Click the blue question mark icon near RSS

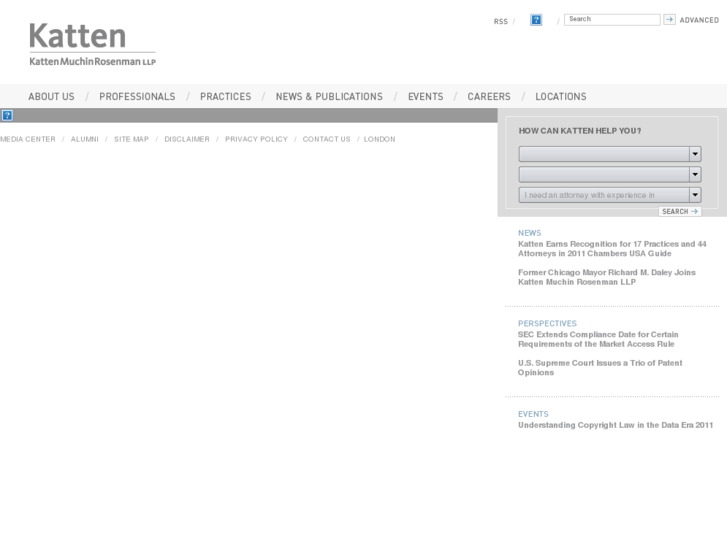coord(536,20)
